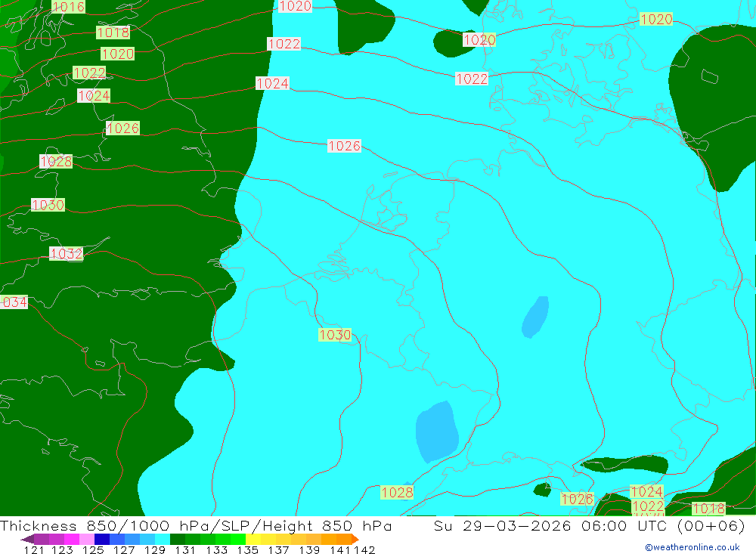This screenshot has width=756, height=554.
Task: Click the forecast date Su 29-03-2026
Action: point(503,525)
